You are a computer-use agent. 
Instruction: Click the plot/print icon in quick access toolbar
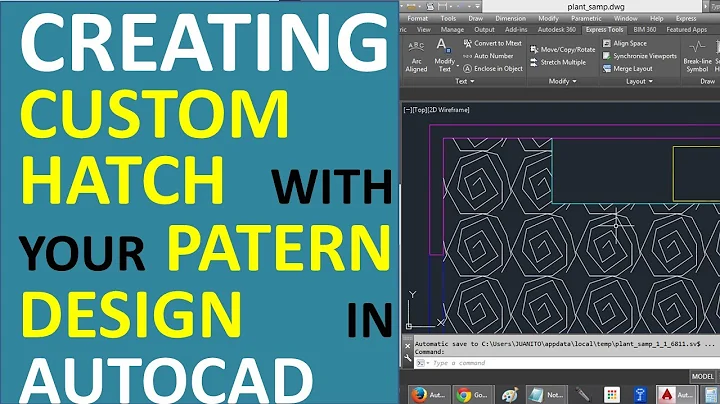click(x=430, y=6)
